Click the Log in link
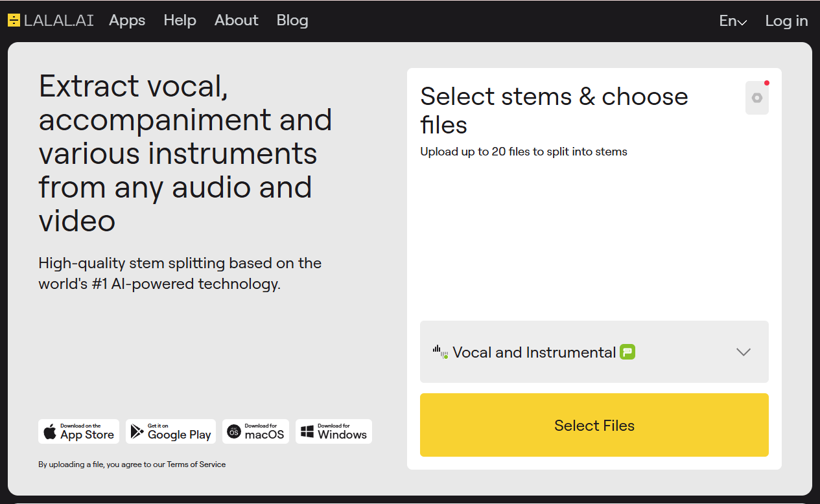This screenshot has width=820, height=504. coord(786,21)
